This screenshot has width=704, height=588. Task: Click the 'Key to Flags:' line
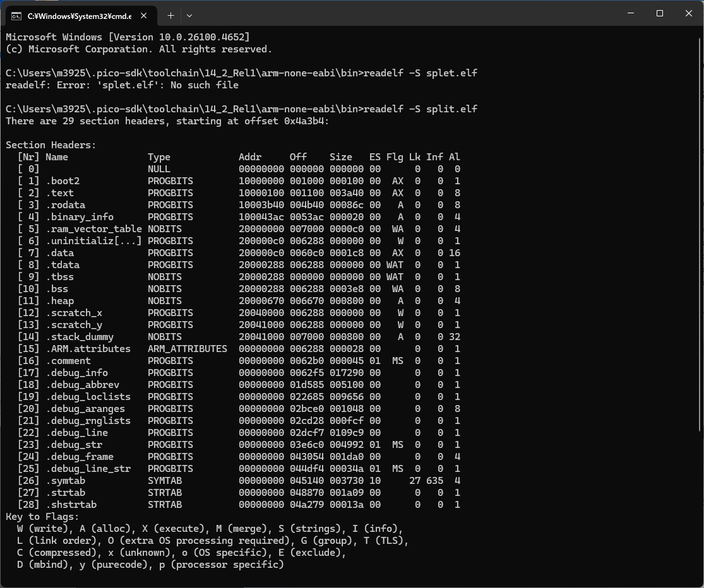tap(42, 517)
